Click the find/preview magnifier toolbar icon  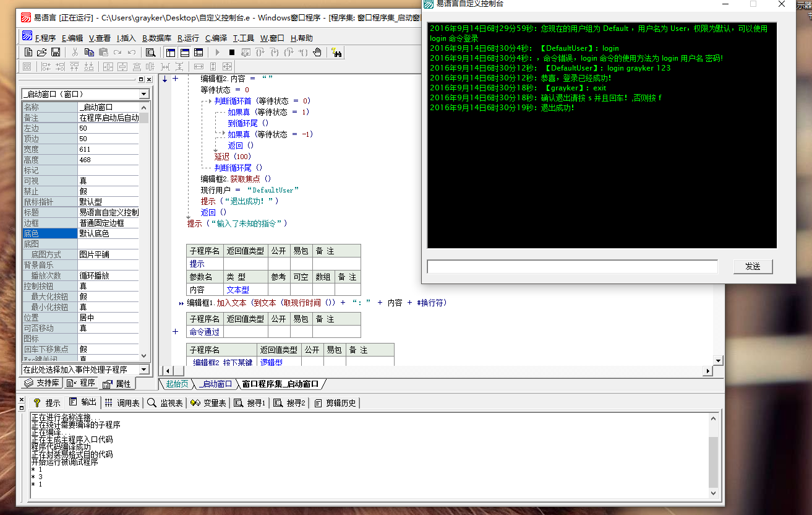(x=150, y=53)
